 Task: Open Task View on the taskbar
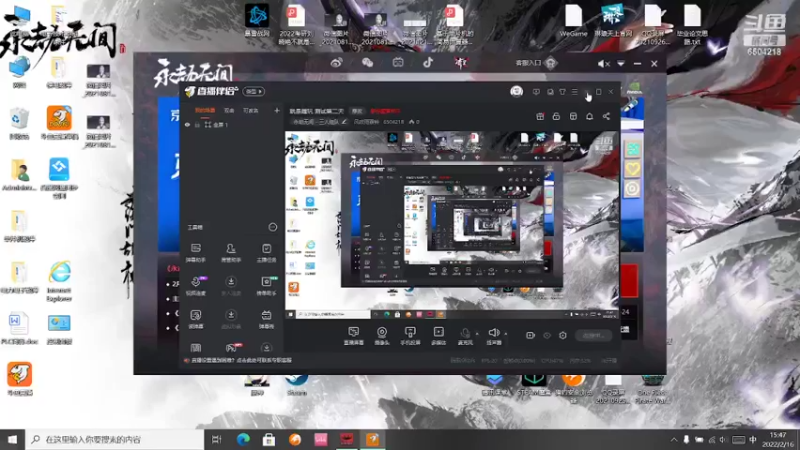click(x=216, y=439)
